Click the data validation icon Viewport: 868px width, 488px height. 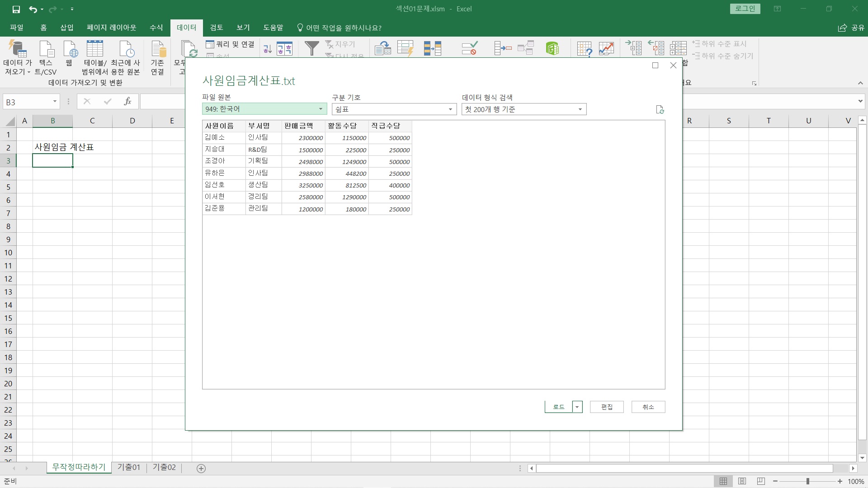pyautogui.click(x=469, y=48)
